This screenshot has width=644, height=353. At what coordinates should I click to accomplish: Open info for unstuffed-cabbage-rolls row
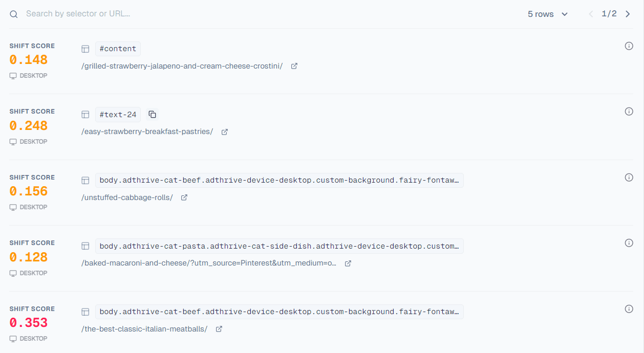click(629, 178)
